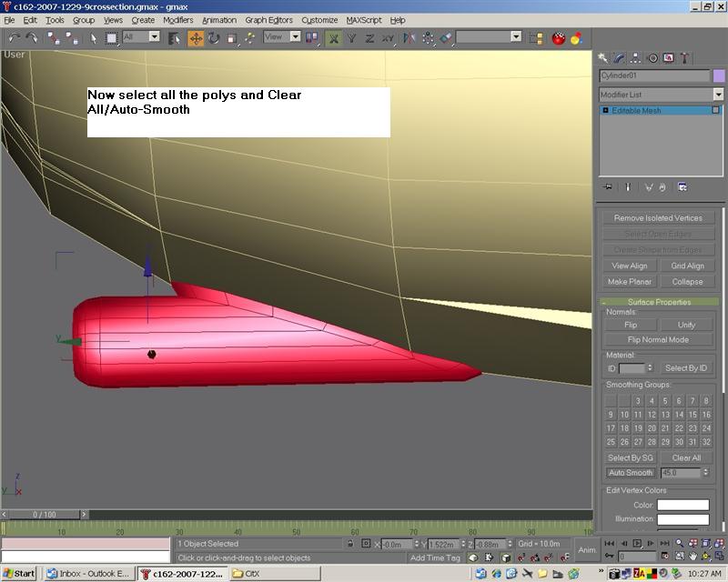Open the File menu

pyautogui.click(x=9, y=20)
